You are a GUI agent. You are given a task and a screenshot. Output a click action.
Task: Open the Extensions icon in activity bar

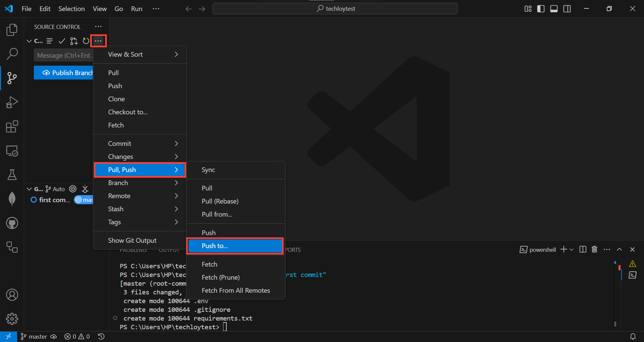(12, 127)
